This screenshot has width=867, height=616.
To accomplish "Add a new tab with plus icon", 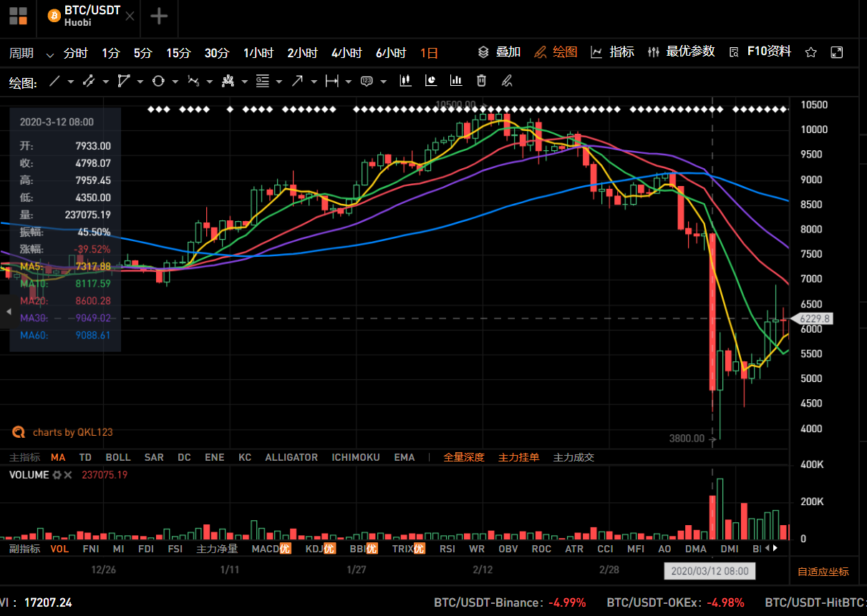I will [159, 16].
